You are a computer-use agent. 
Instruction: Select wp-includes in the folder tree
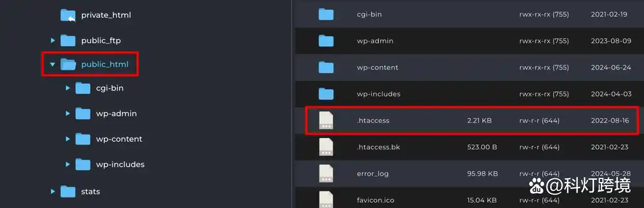[120, 164]
